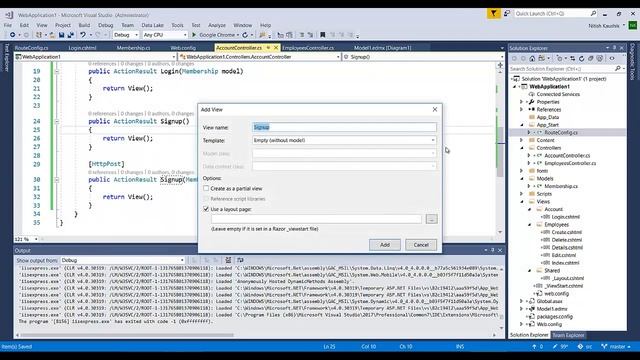The width and height of the screenshot is (640, 360).
Task: Collapse Login method at line 19
Action: coord(57,71)
